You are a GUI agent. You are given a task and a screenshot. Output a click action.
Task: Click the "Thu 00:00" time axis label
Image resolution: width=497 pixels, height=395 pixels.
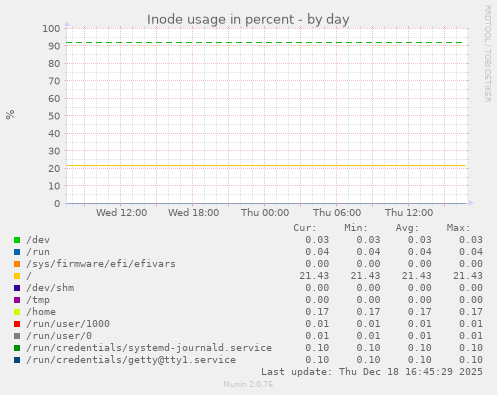point(265,213)
